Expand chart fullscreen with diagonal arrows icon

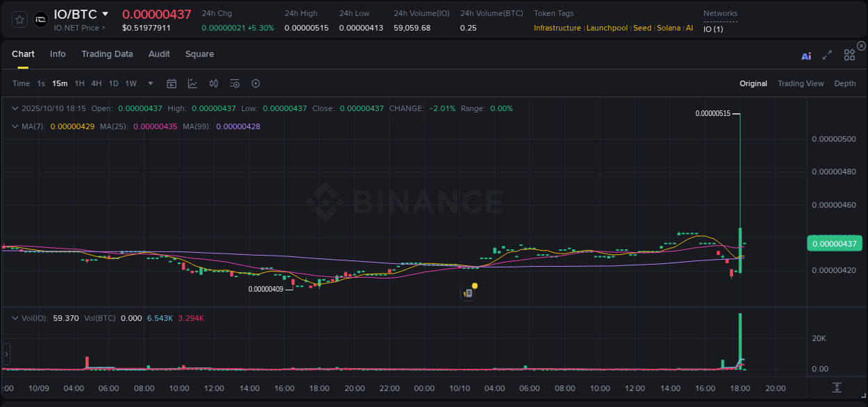[826, 55]
